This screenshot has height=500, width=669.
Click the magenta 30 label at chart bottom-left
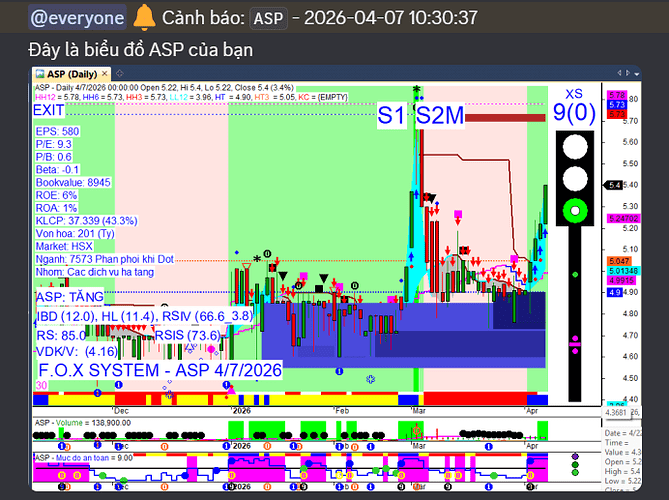pos(41,385)
